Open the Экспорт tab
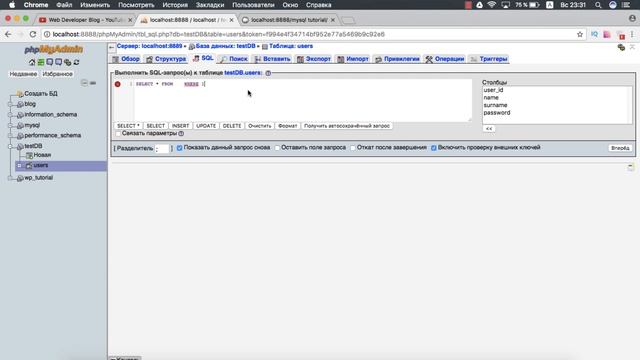Viewport: 640px width, 360px height. (314, 59)
